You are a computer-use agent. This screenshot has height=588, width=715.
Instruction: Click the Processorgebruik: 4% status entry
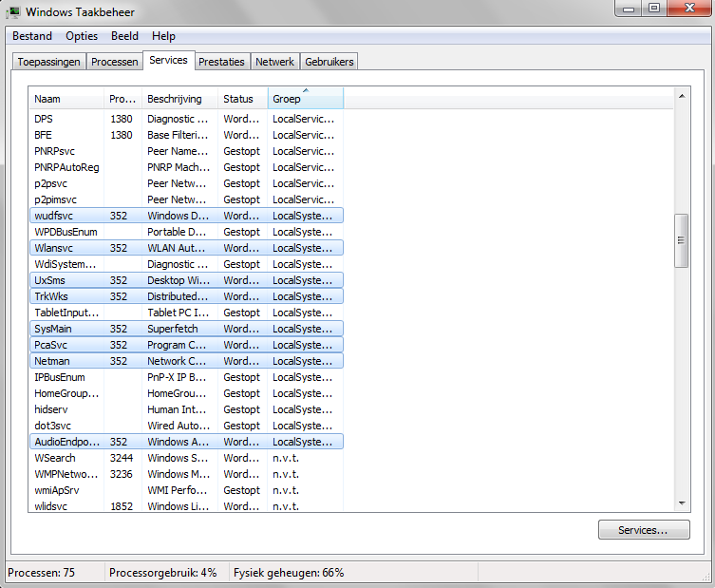[x=162, y=573]
